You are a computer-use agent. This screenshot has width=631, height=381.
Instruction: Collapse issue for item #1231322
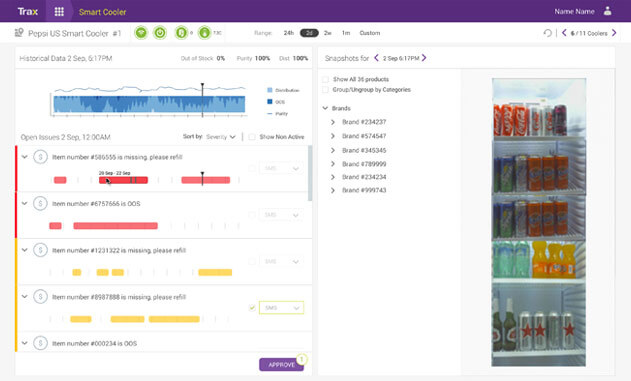(25, 250)
